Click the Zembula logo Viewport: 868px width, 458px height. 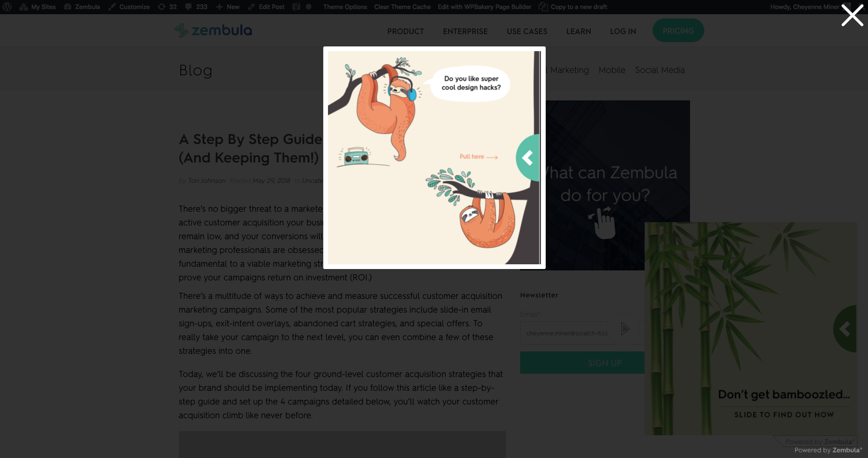(213, 30)
